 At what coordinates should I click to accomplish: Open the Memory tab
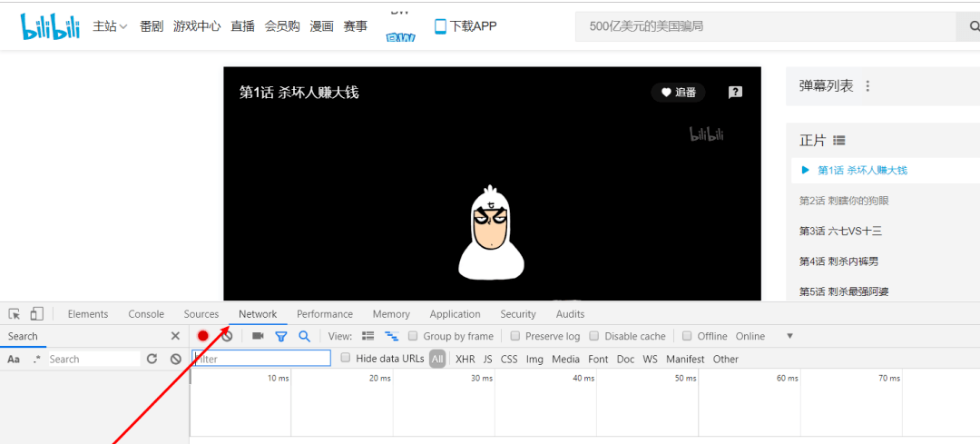coord(391,314)
